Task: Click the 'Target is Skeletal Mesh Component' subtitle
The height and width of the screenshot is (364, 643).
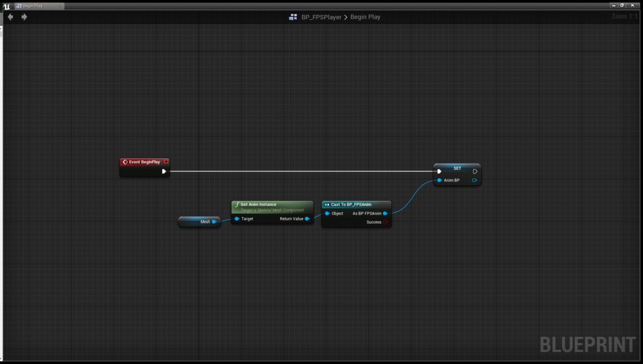Action: 273,210
